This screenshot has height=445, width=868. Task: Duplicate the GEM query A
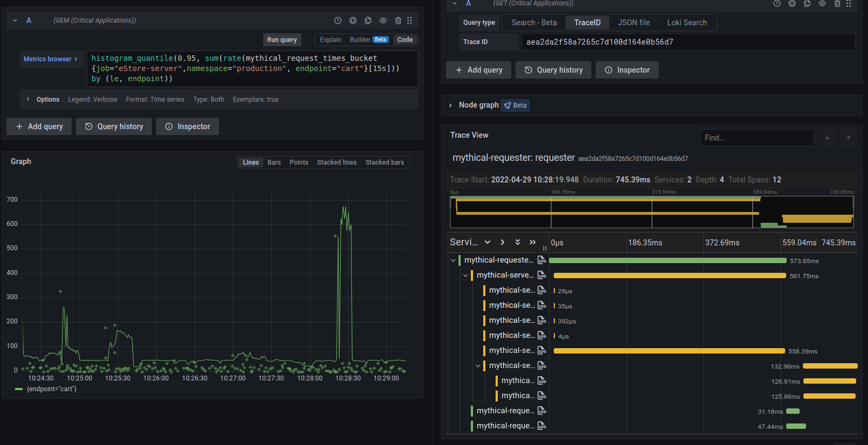tap(368, 20)
